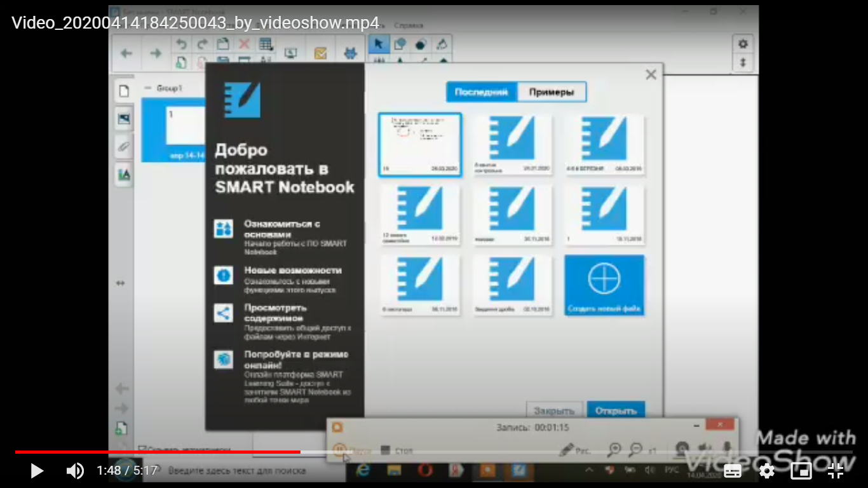Toggle video subtitles
Image resolution: width=868 pixels, height=488 pixels.
click(733, 471)
